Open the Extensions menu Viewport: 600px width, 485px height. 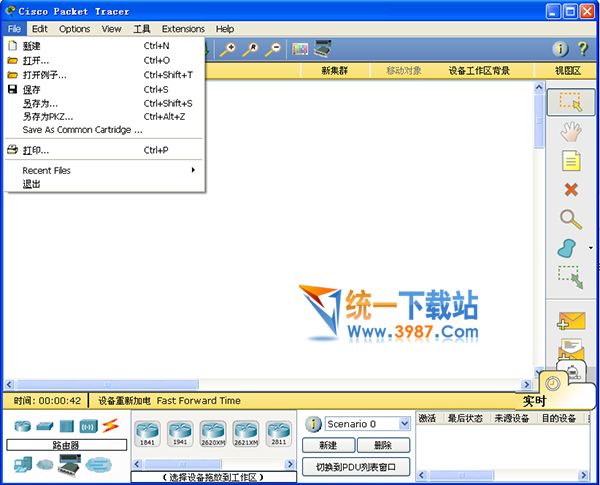tap(183, 29)
